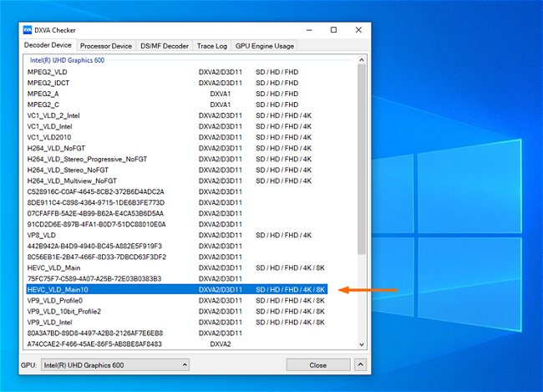
Task: Click the Close button
Action: 318,365
